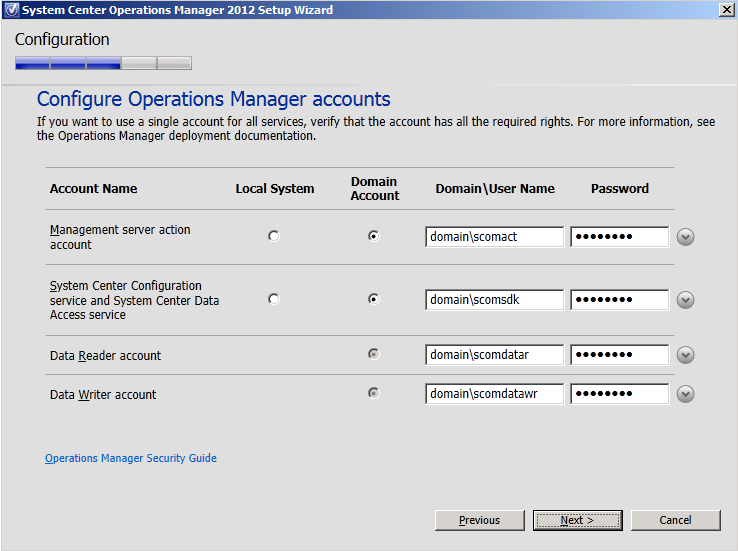Click the Setup Wizard title bar icon

[11, 9]
